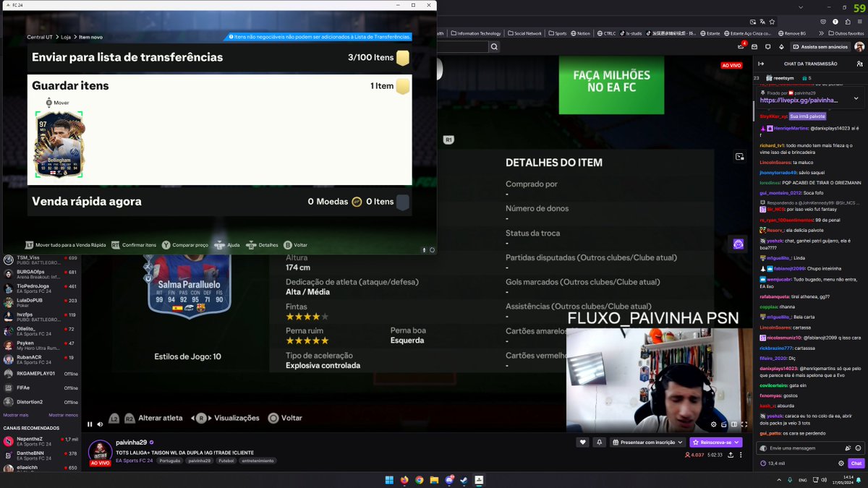The height and width of the screenshot is (488, 868).
Task: Type in the 'Envie uma mensagem' chat box
Action: click(x=809, y=448)
